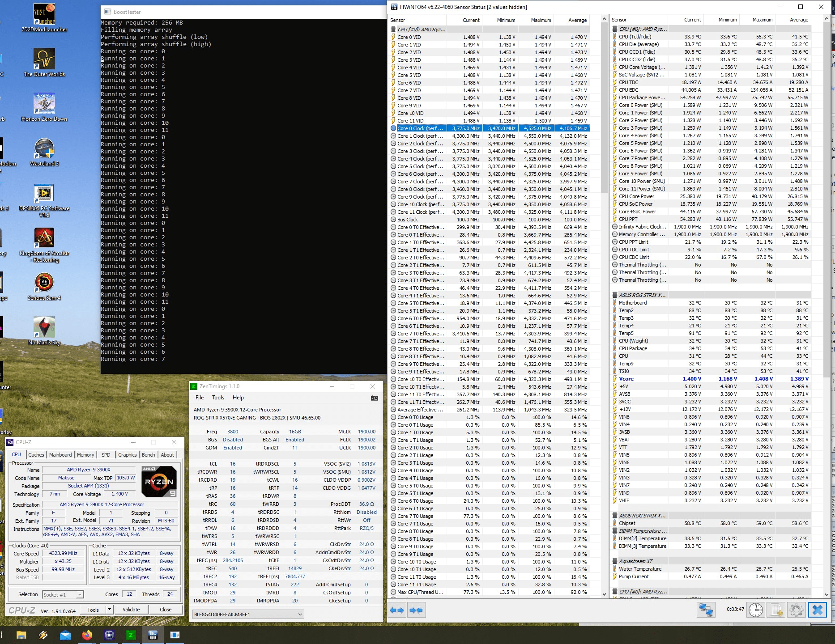
Task: Reset the HWiNFO clock timer icon
Action: pyautogui.click(x=756, y=610)
